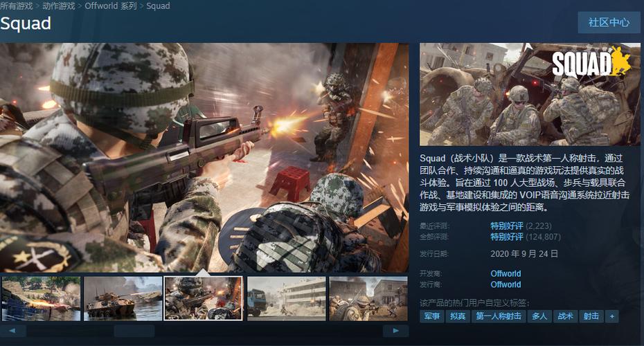Open the 所有游戏 breadcrumb link

[16, 6]
